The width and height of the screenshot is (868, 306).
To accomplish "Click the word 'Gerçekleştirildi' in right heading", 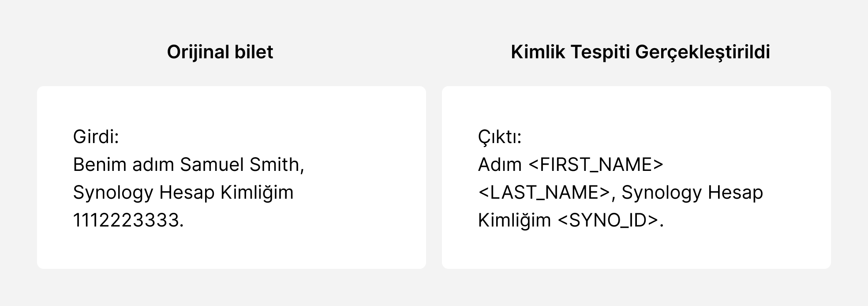I will [703, 52].
